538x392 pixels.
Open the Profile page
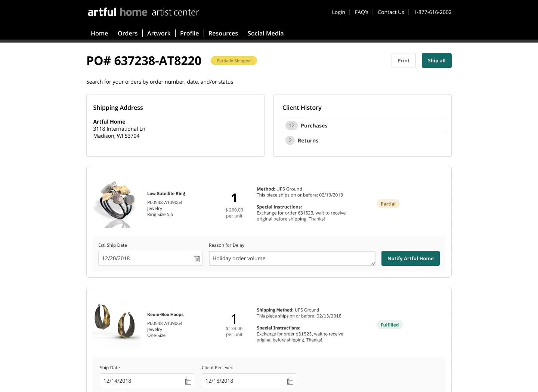189,33
